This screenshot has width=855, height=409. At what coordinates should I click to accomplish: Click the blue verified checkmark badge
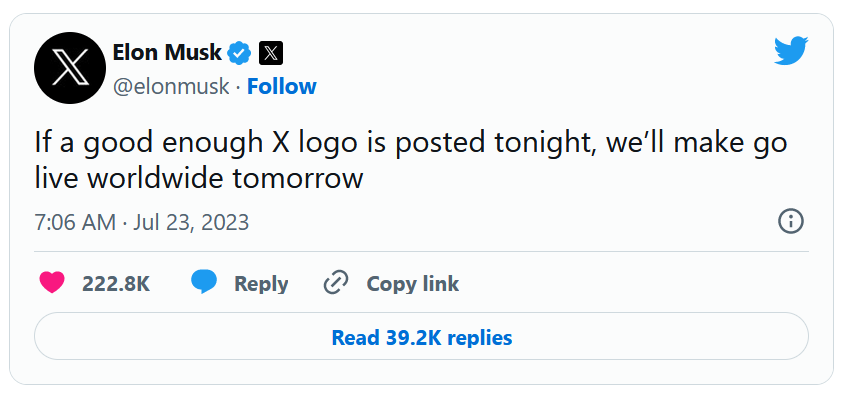[x=239, y=52]
